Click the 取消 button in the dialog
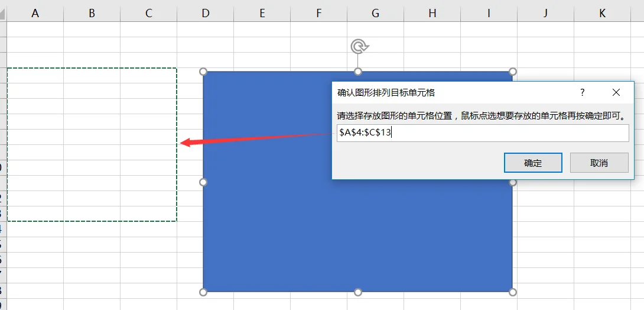 tap(599, 163)
